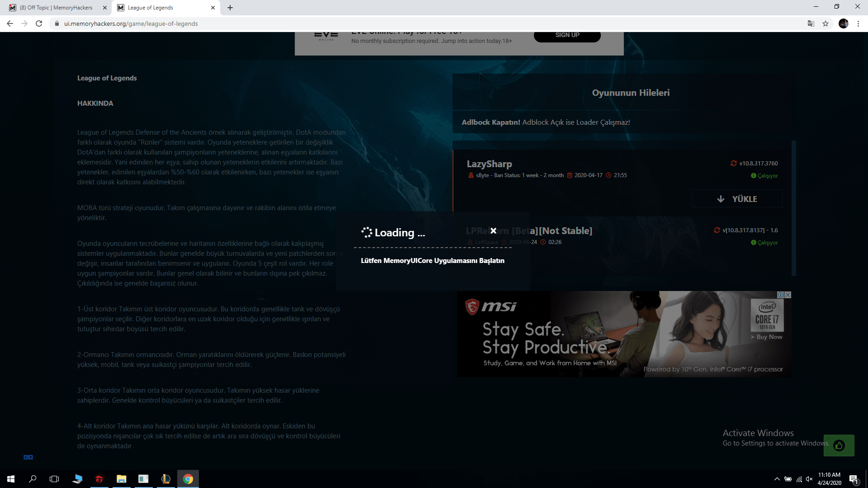Image resolution: width=868 pixels, height=488 pixels.
Task: Open a new browser tab
Action: (230, 8)
